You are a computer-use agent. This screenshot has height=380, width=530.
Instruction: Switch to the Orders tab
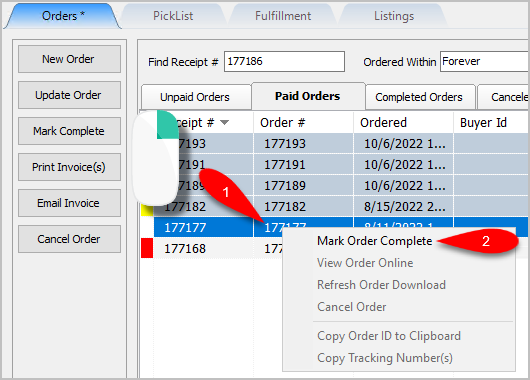63,16
